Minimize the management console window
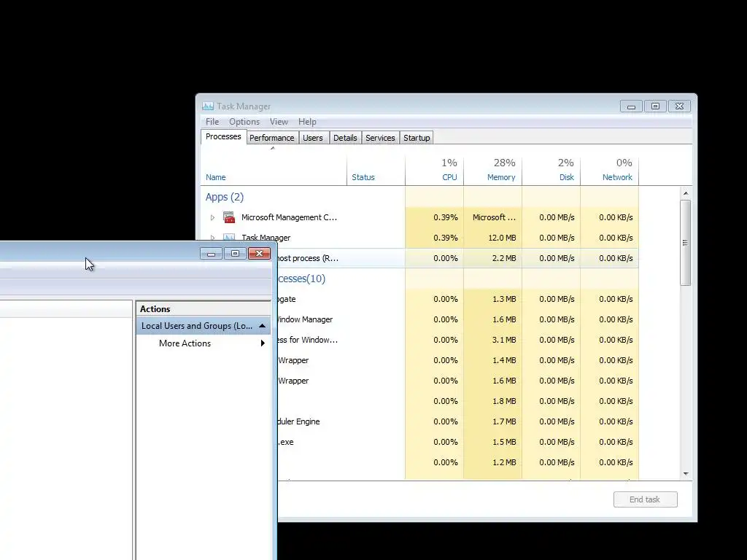 point(211,253)
